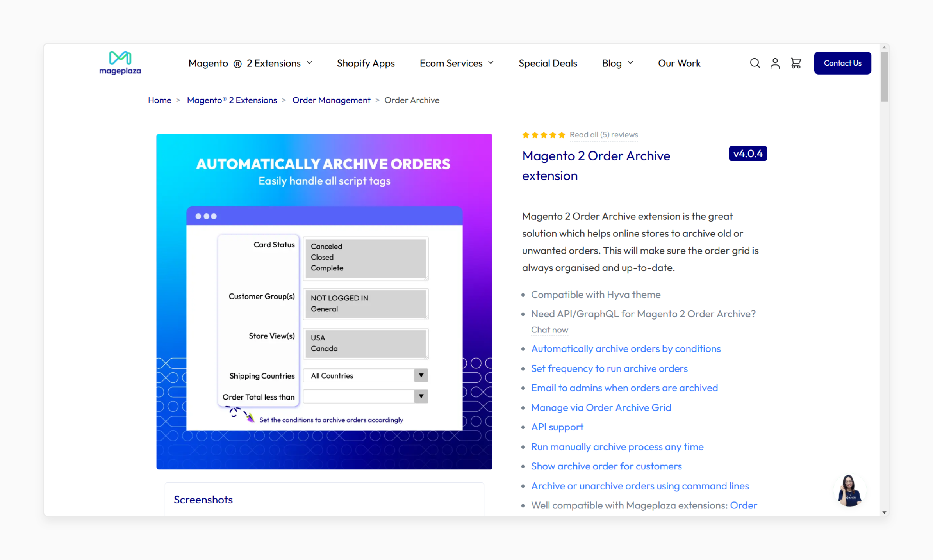
Task: Open Set frequency to run archive orders
Action: (609, 368)
